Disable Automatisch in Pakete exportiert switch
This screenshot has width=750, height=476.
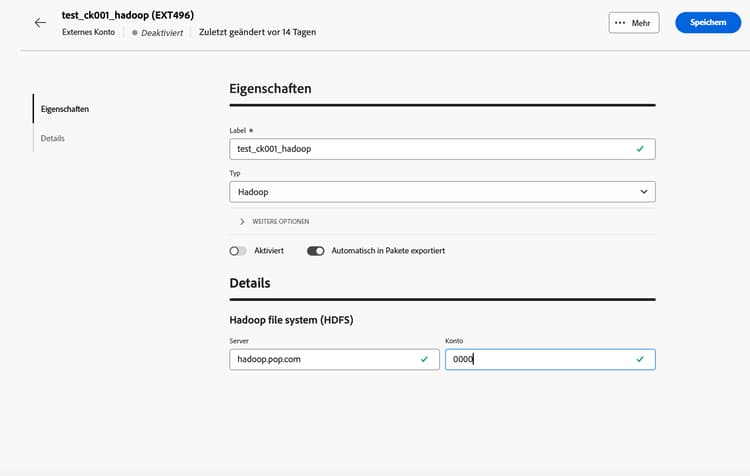coord(316,251)
